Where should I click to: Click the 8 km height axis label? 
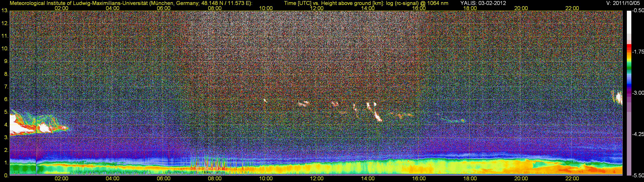(6, 74)
